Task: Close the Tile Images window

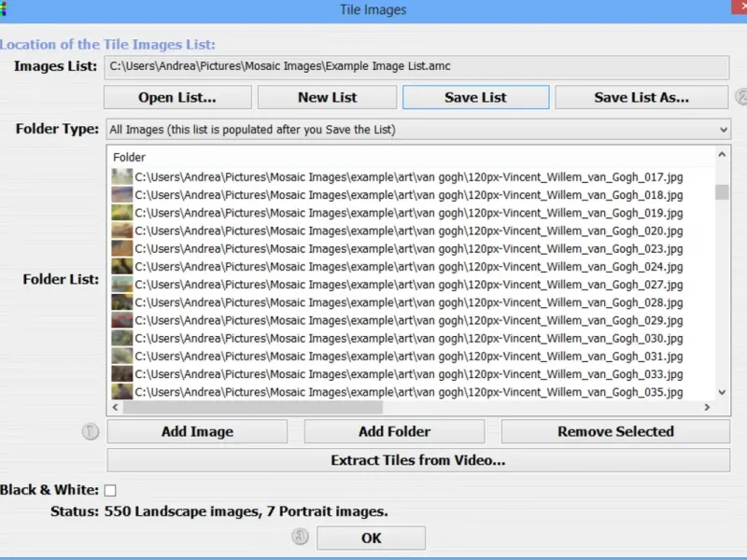Action: (x=740, y=7)
